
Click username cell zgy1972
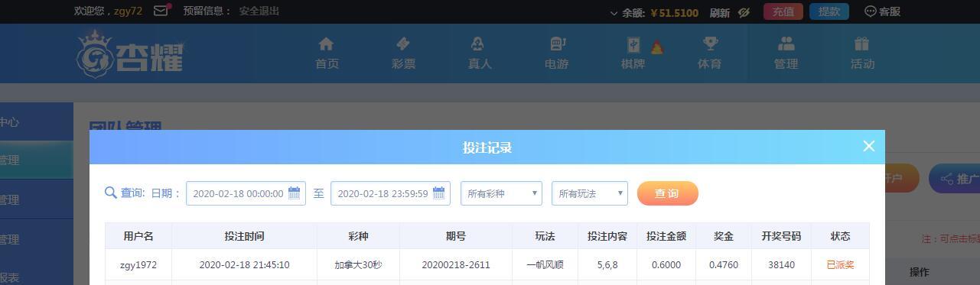coord(138,265)
